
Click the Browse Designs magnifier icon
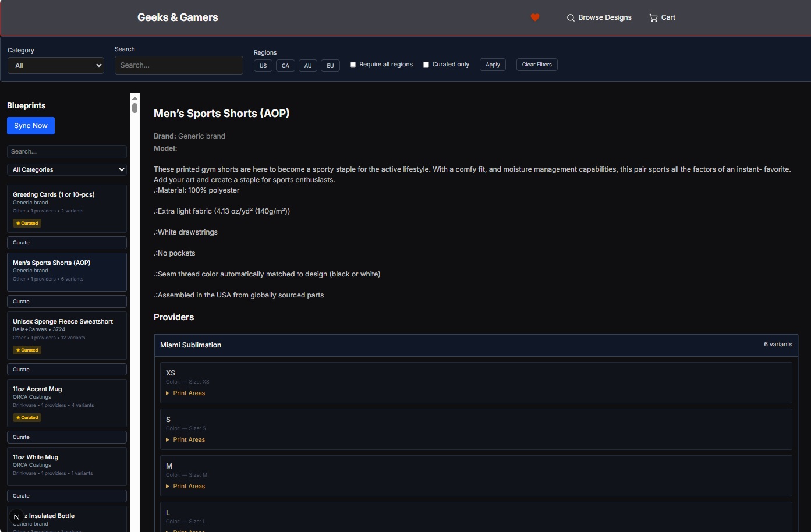(x=571, y=17)
